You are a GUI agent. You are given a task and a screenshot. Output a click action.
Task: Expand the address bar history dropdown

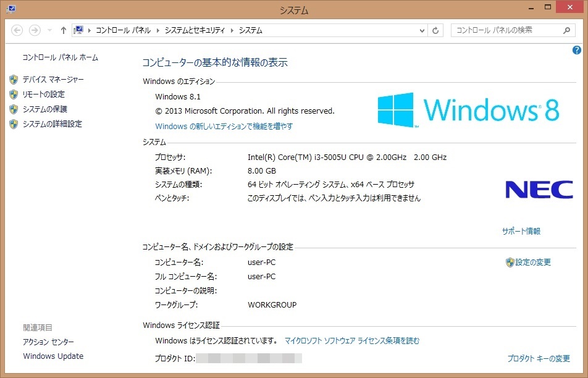422,31
